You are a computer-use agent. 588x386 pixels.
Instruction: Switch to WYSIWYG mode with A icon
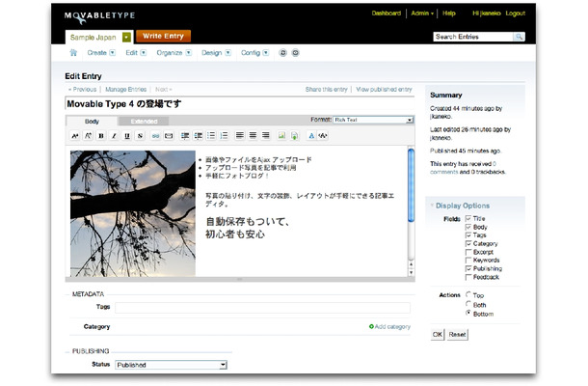(x=311, y=135)
